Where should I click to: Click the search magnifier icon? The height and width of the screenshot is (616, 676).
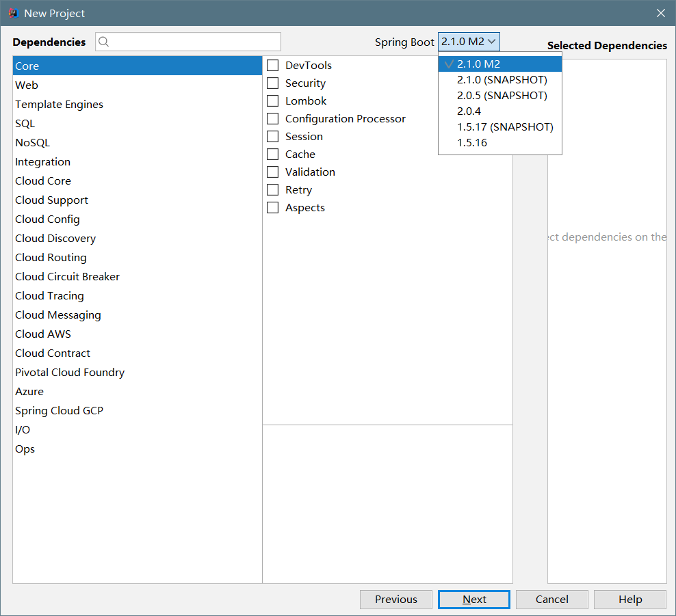coord(104,42)
